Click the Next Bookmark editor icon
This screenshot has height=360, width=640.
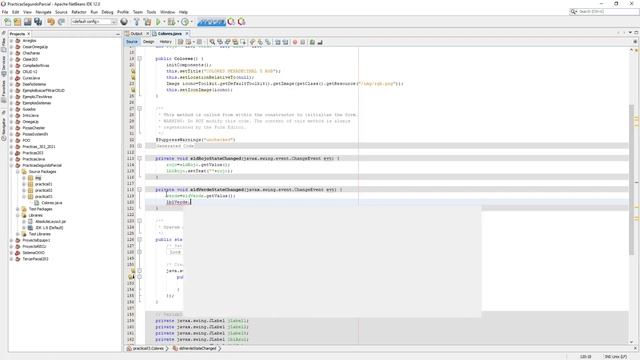260,42
